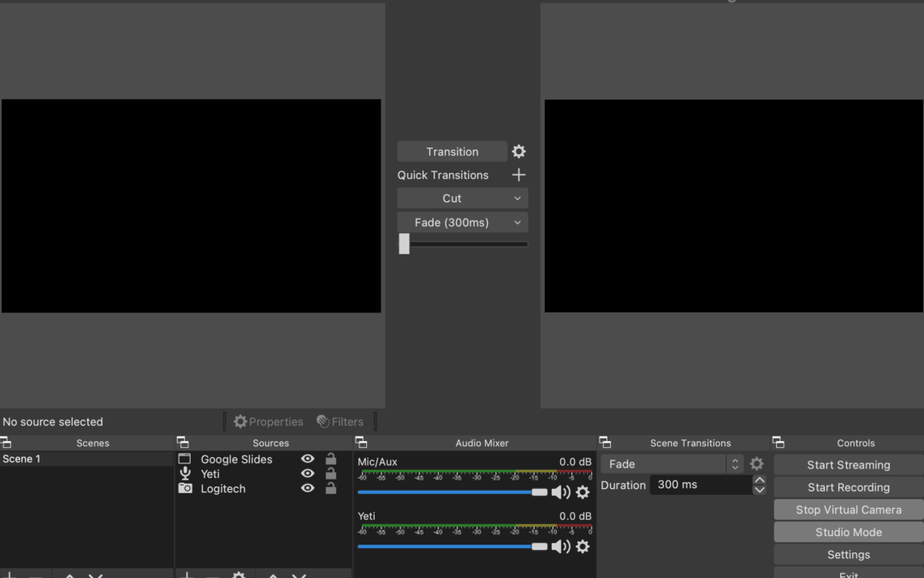Open the Fade scene transition selector
The width and height of the screenshot is (924, 578).
pyautogui.click(x=671, y=464)
